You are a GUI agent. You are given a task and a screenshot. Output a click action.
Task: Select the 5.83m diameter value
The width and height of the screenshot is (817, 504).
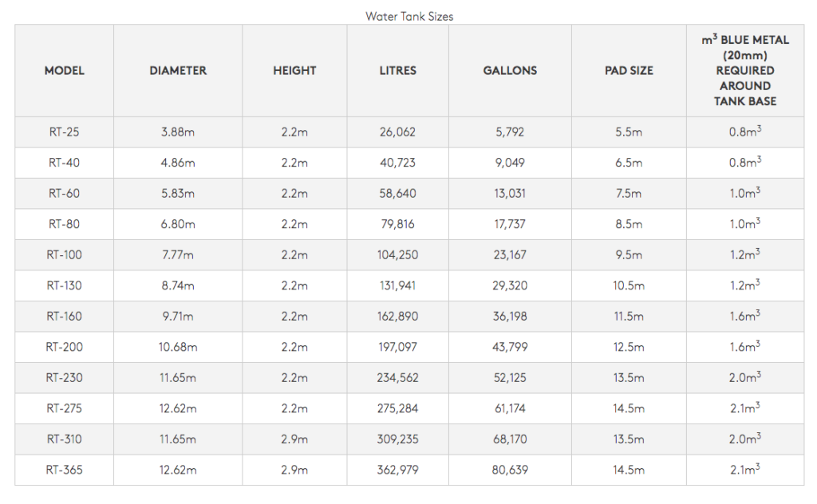tap(178, 194)
